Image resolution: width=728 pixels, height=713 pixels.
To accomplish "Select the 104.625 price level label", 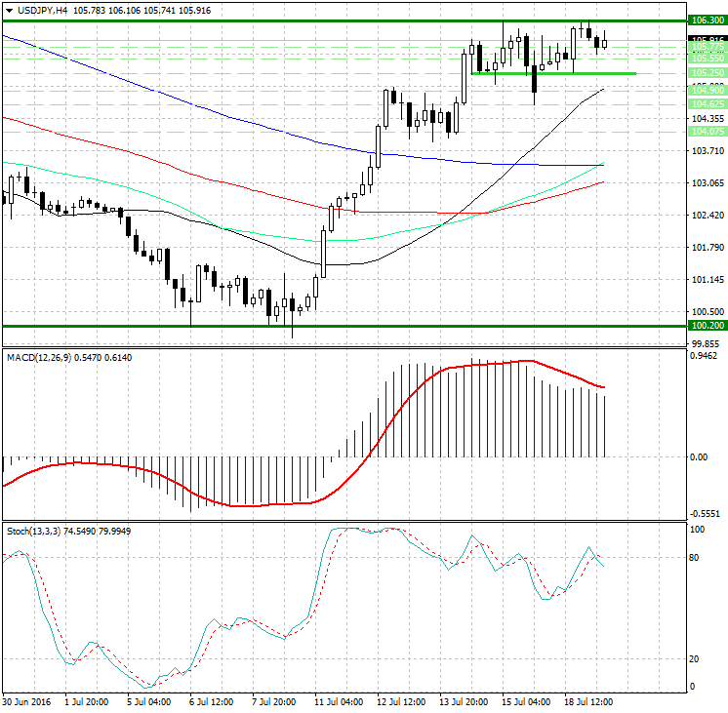I will [x=707, y=103].
